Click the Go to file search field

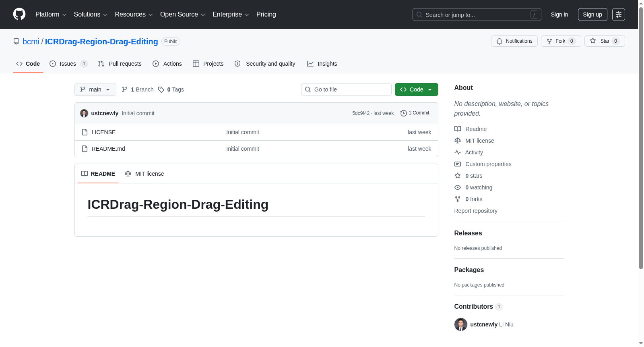coord(346,89)
